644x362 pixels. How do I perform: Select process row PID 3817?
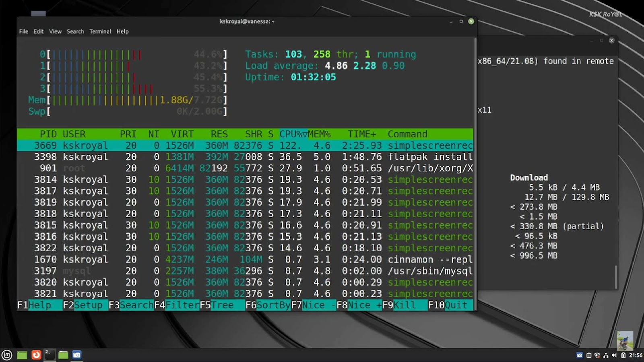tap(245, 191)
